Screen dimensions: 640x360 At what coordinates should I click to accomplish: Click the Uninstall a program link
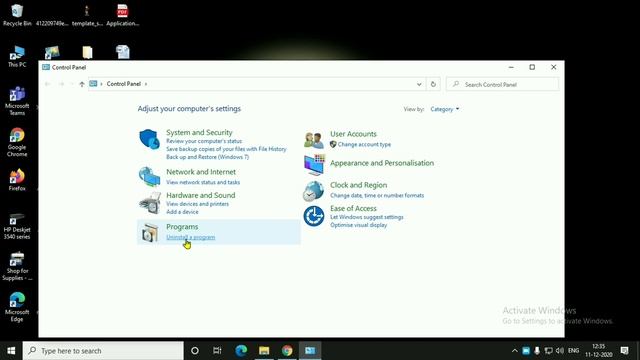[x=191, y=237]
